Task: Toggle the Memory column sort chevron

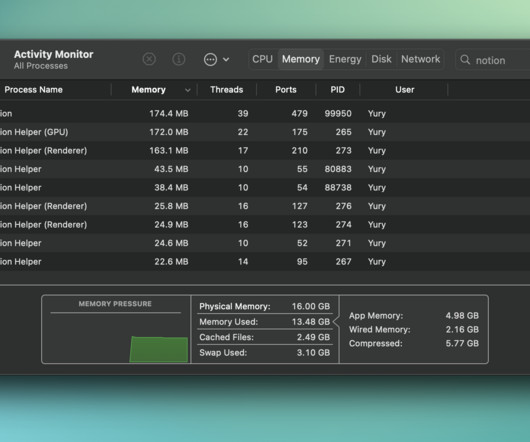Action: [188, 90]
